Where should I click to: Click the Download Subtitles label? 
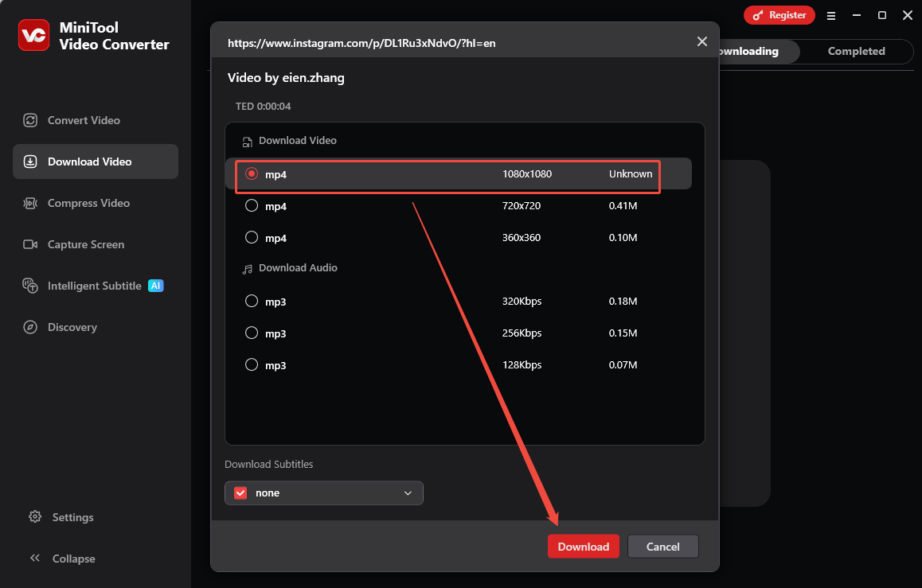(x=269, y=464)
